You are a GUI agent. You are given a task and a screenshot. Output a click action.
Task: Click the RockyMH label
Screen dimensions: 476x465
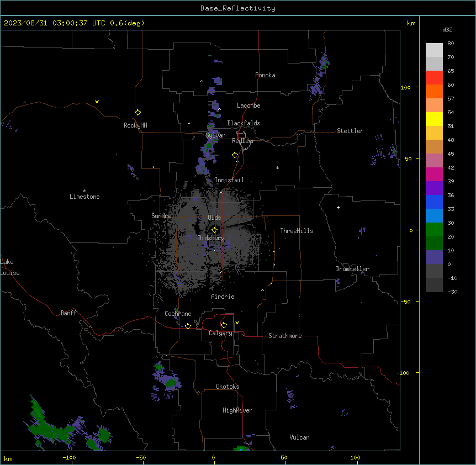pyautogui.click(x=135, y=125)
